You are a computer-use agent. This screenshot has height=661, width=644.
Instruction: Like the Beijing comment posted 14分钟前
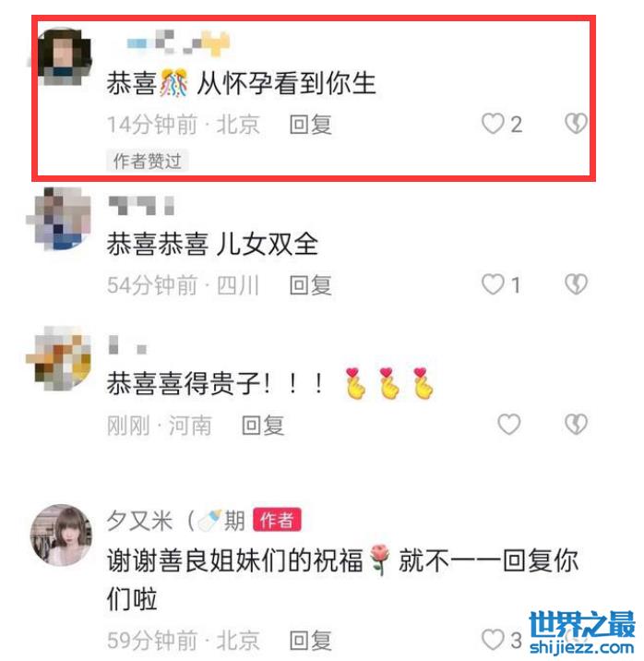click(x=493, y=124)
